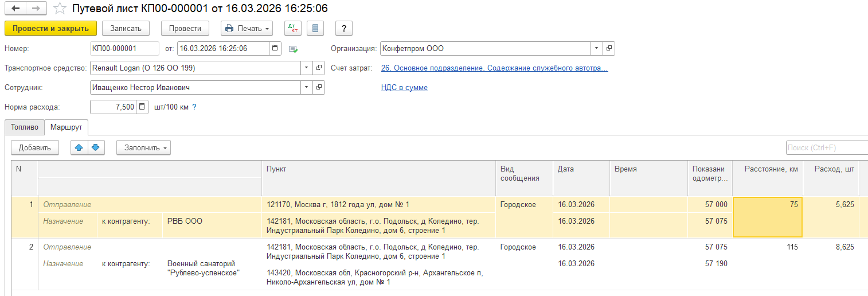868x296 pixels.
Task: Expand the Организация dropdown list
Action: coord(596,49)
